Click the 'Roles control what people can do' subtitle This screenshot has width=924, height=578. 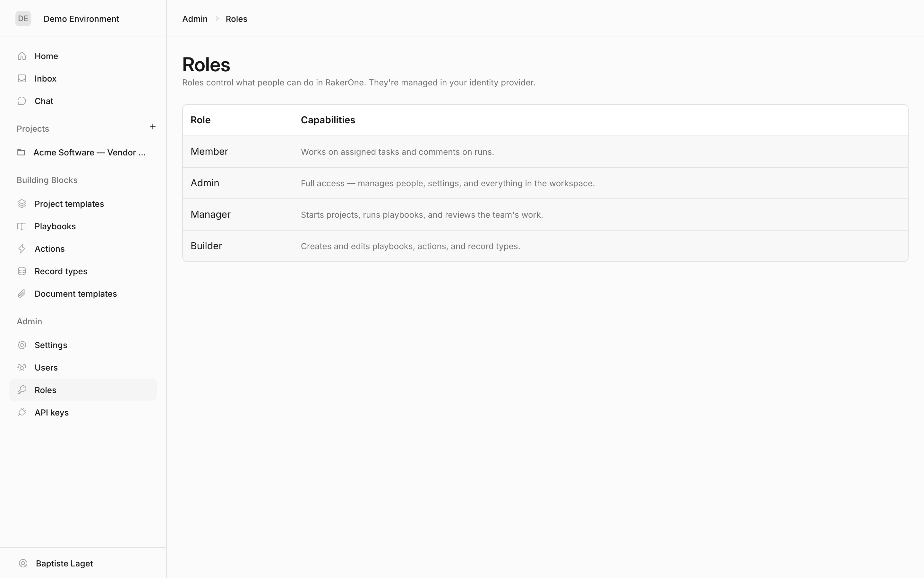coord(358,83)
